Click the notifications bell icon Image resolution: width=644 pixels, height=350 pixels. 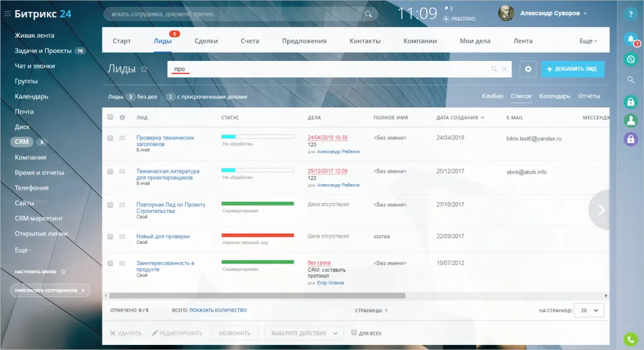(x=630, y=39)
